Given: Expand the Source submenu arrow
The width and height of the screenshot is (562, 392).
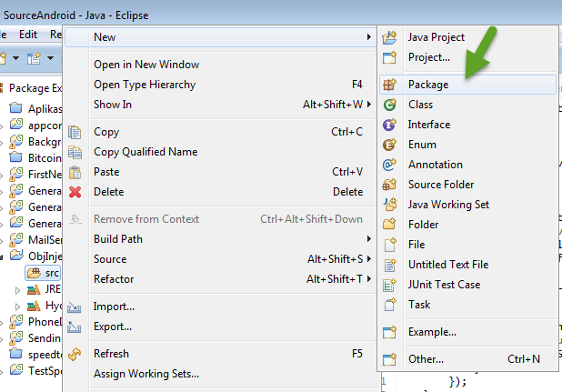Looking at the screenshot, I should pyautogui.click(x=369, y=259).
